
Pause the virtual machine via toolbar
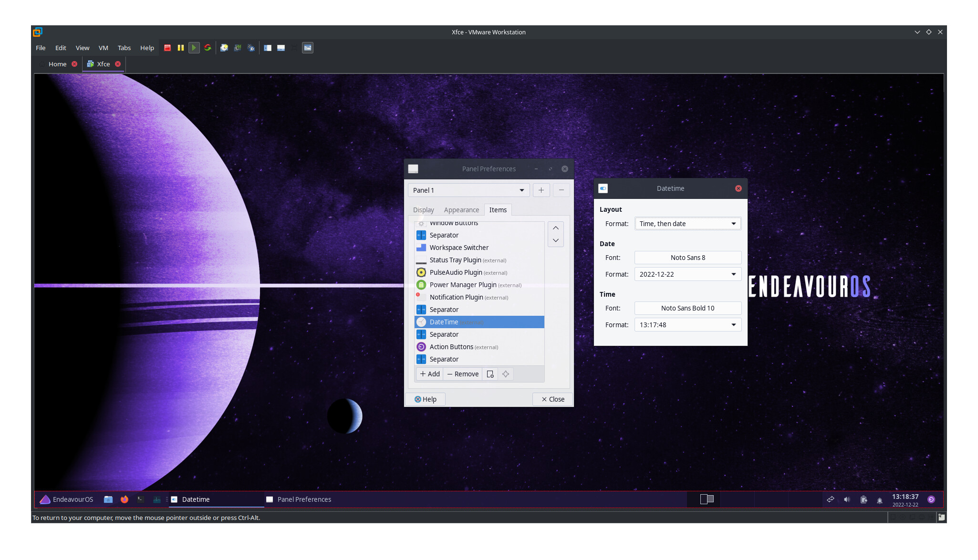(181, 47)
